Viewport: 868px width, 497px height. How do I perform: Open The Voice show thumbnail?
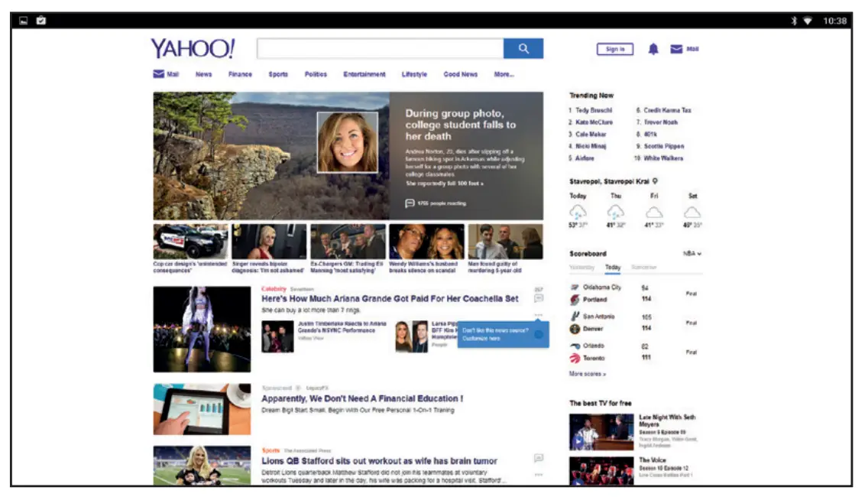601,471
